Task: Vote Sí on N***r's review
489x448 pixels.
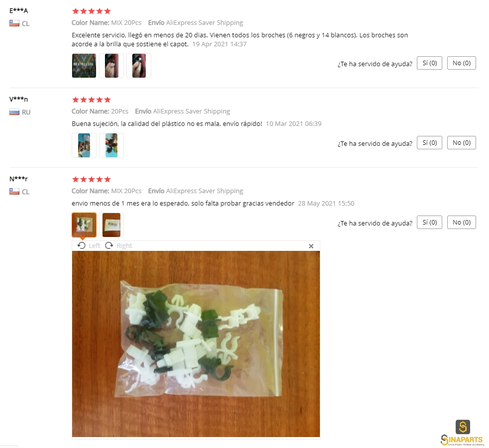Action: point(429,222)
